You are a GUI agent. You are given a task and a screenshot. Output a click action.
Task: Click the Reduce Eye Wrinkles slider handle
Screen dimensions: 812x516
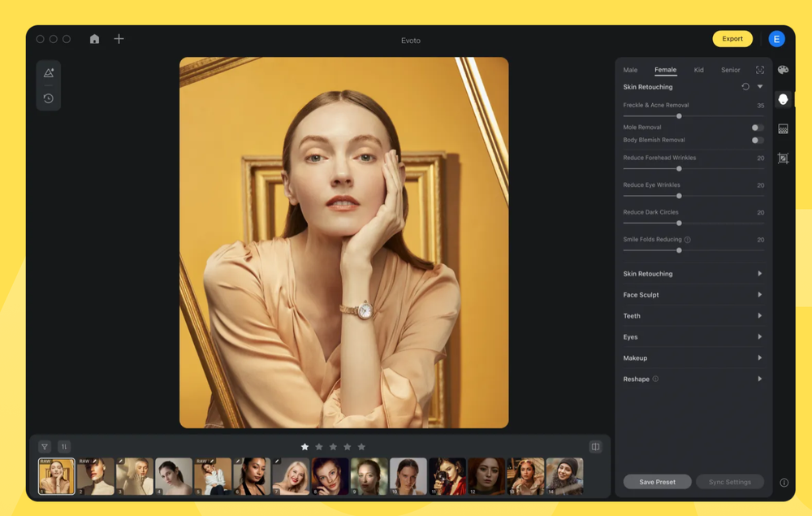(x=679, y=196)
